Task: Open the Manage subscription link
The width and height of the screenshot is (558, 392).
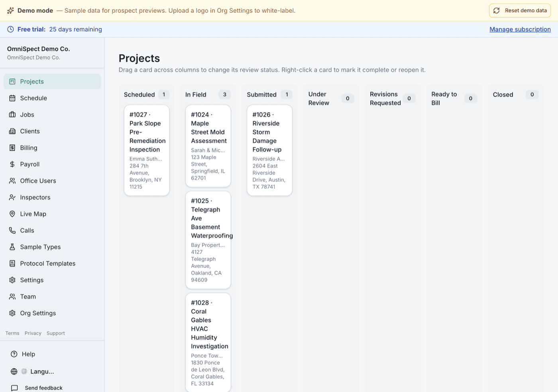Action: 520,29
